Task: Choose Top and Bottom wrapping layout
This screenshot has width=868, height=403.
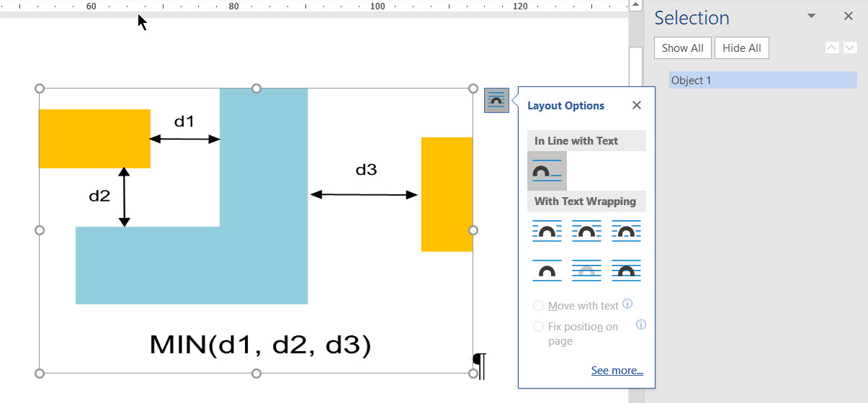Action: (x=547, y=271)
